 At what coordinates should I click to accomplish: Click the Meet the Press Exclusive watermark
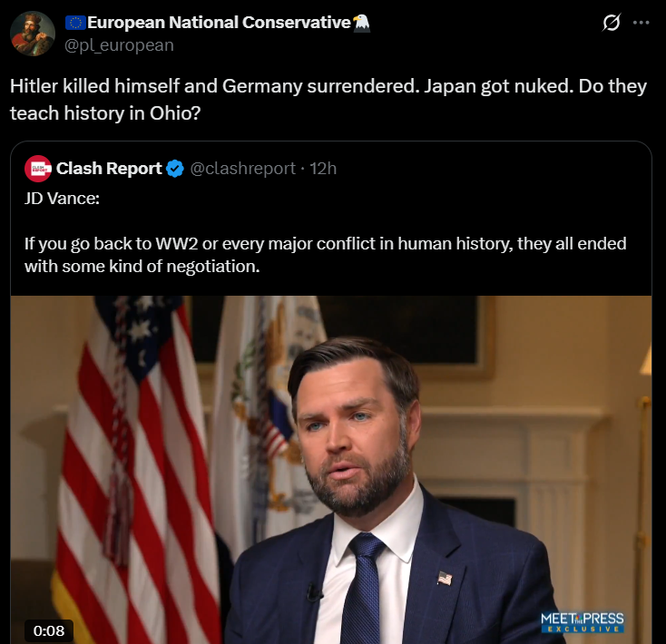coord(583,622)
